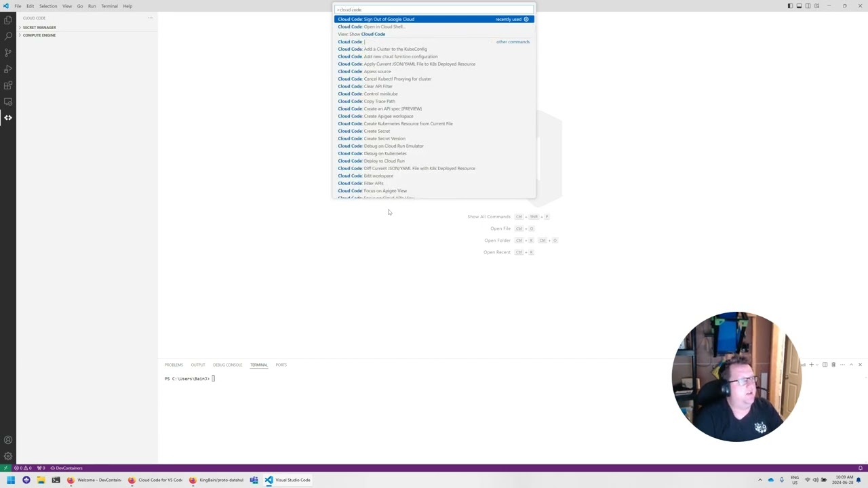This screenshot has width=868, height=488.
Task: Open the Run and Debug view
Action: (x=8, y=69)
